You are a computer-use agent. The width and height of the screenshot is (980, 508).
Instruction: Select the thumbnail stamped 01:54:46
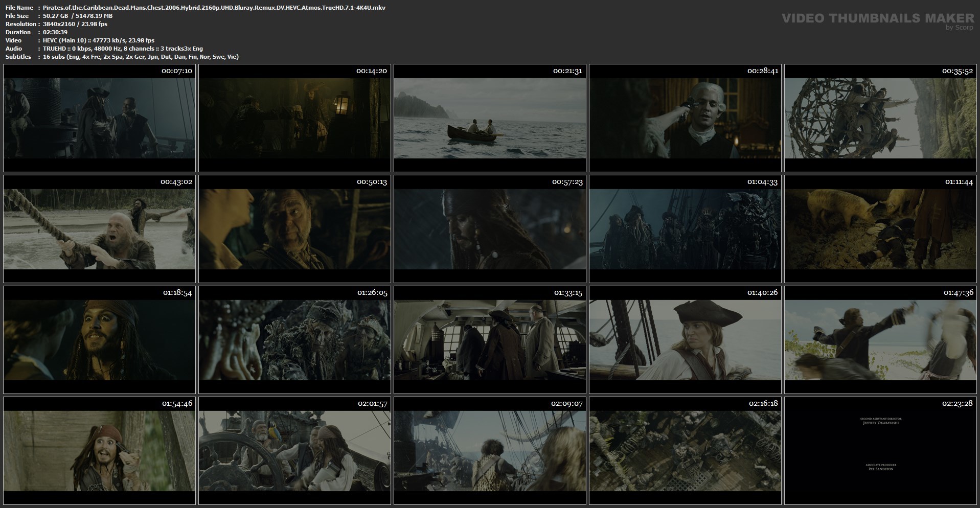click(x=99, y=451)
